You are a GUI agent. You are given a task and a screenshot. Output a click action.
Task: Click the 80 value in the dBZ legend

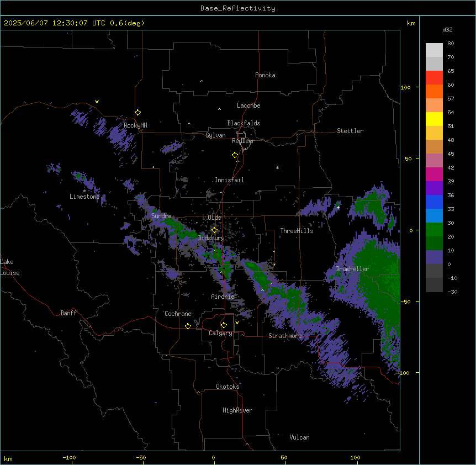451,44
